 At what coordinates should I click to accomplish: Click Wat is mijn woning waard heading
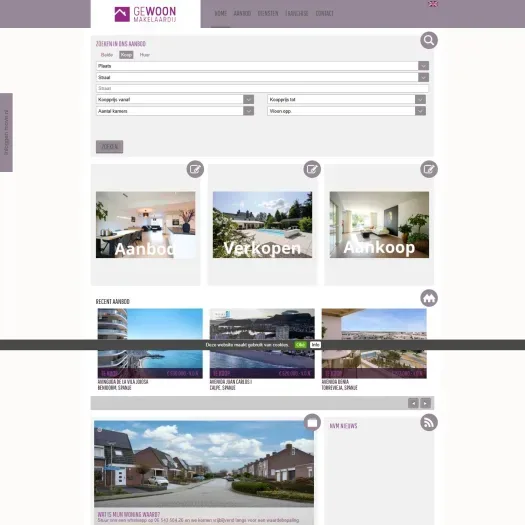[129, 514]
